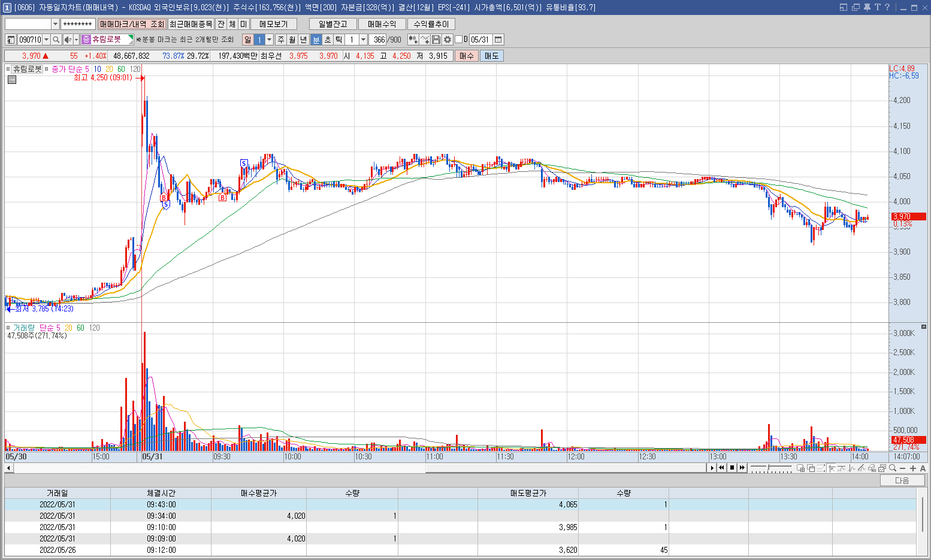Viewport: 931px width, 560px height.
Task: Open the sound options dropdown arrow
Action: pos(76,40)
